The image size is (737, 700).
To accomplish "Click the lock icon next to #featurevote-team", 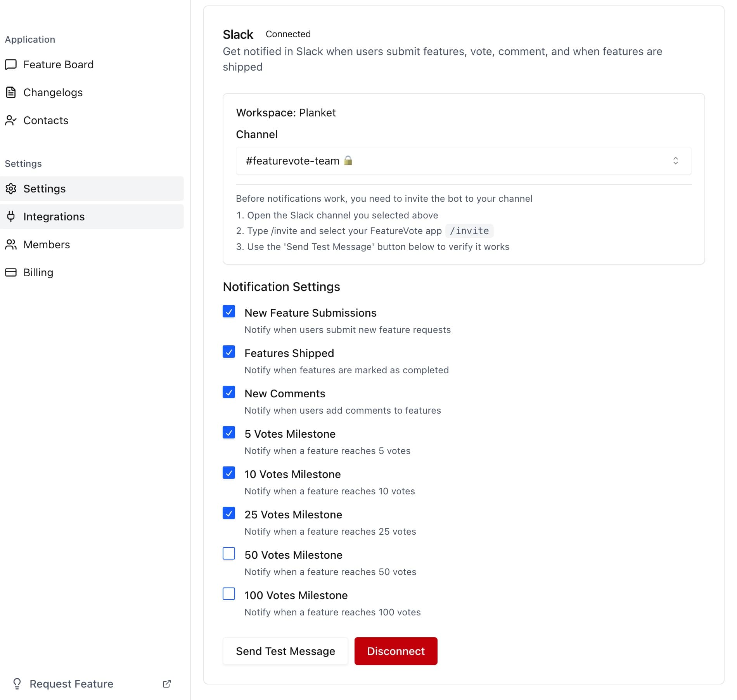I will point(348,160).
